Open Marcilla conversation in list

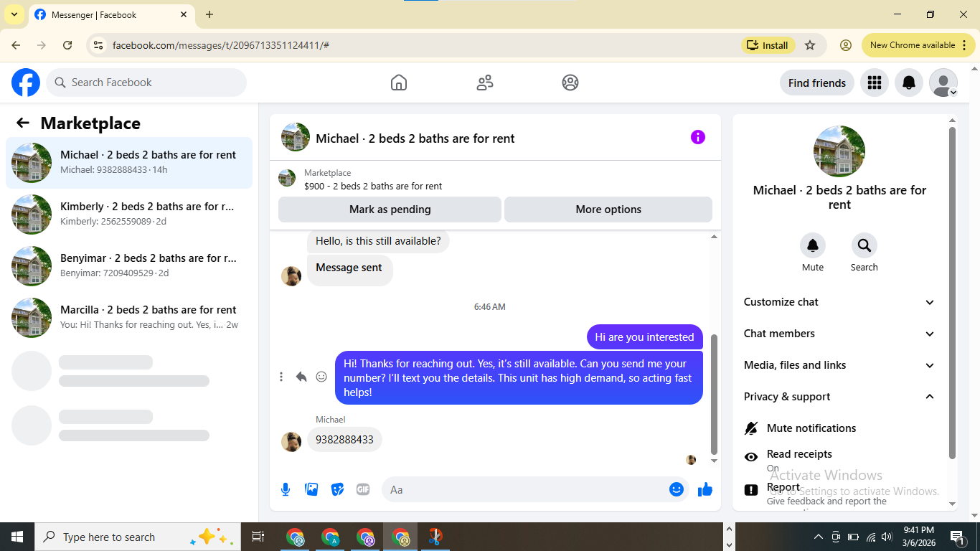point(129,318)
